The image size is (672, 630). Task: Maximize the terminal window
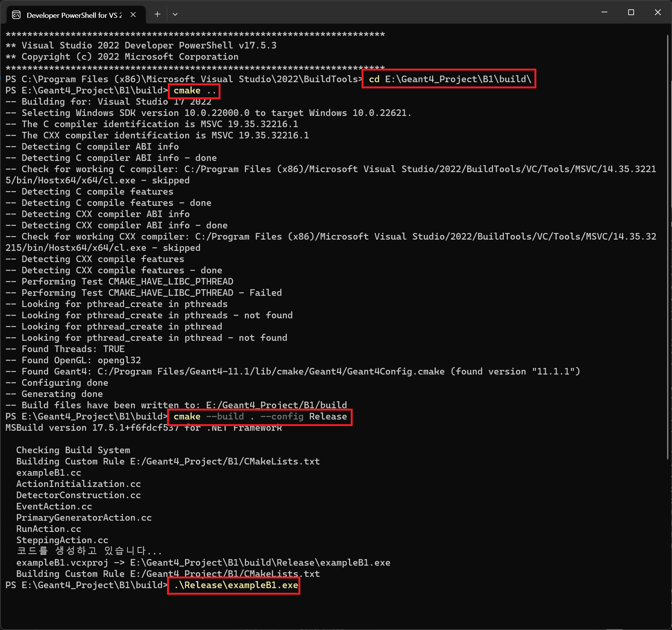pyautogui.click(x=631, y=12)
